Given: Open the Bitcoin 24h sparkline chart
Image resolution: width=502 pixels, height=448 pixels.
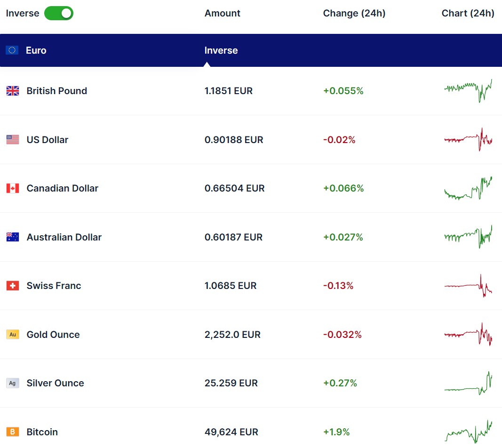Looking at the screenshot, I should point(468,431).
